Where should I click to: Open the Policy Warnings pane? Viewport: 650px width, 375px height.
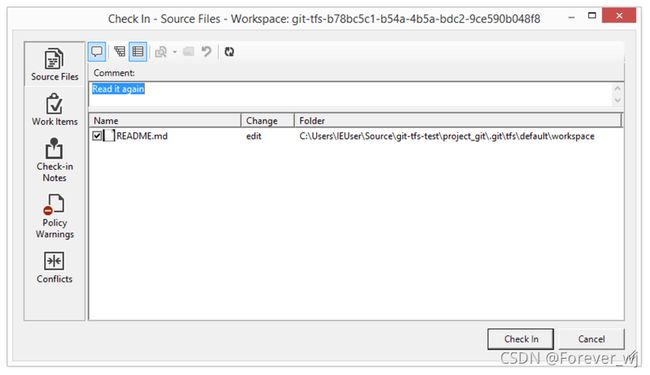(54, 217)
